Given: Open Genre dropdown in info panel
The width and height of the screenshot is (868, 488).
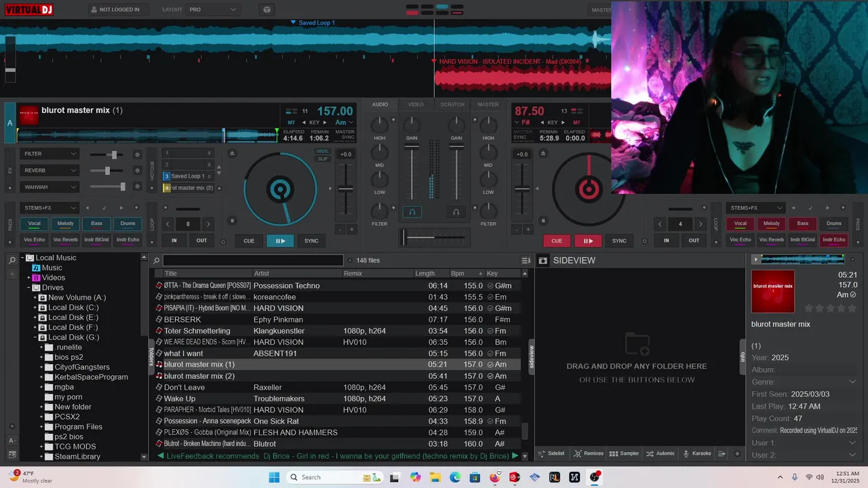Looking at the screenshot, I should (x=852, y=382).
